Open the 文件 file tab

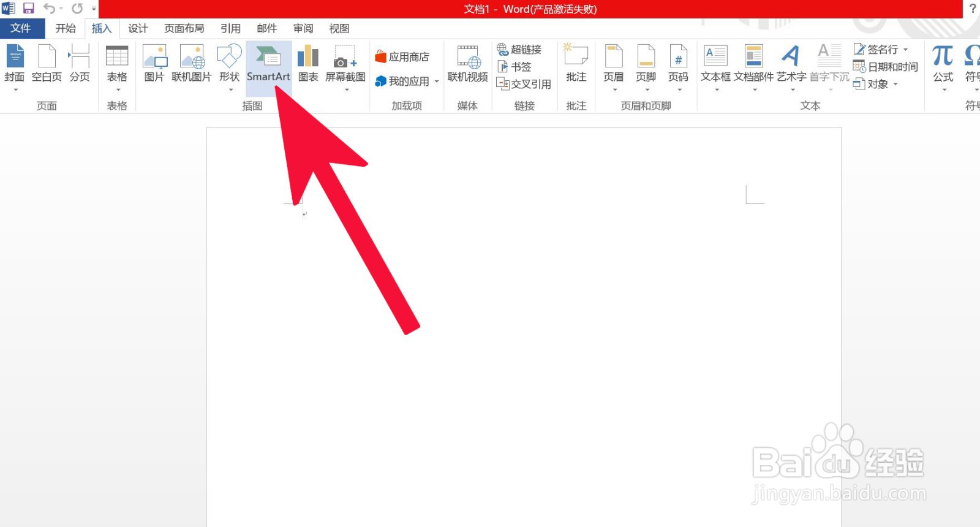(21, 28)
